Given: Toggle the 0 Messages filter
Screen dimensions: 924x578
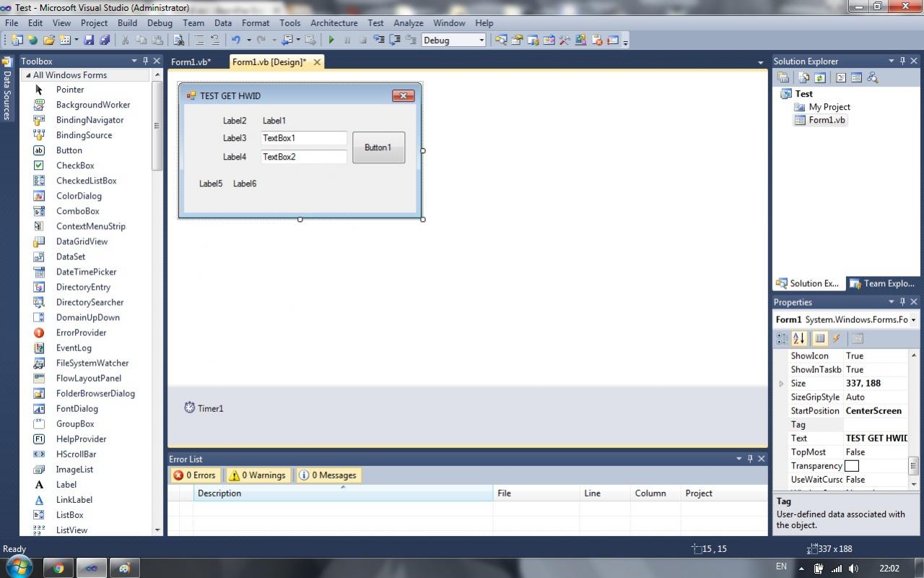Looking at the screenshot, I should [x=328, y=475].
